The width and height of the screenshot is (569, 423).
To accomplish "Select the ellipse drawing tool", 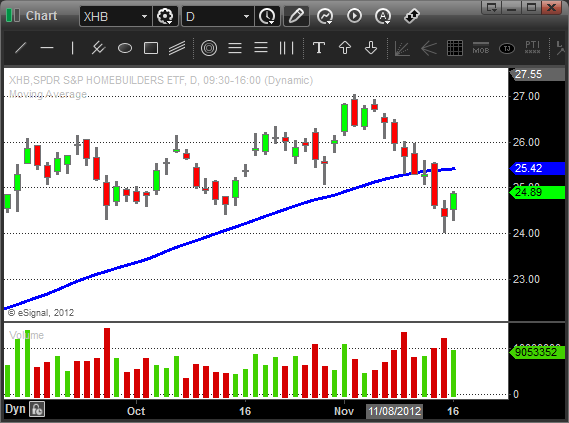I will 125,48.
